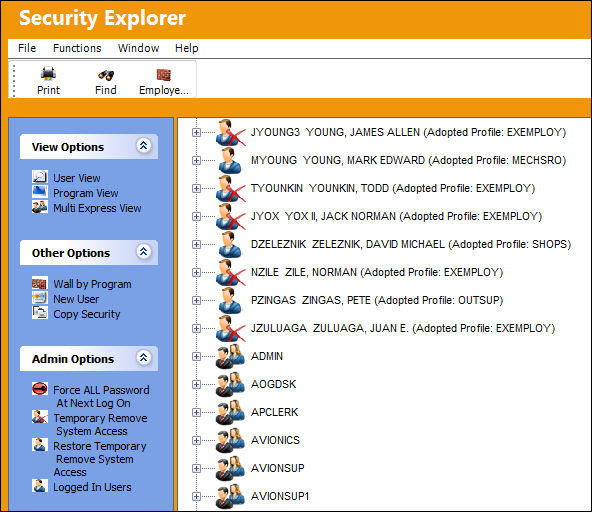Expand the AVIONSUP group node
This screenshot has width=592, height=512.
[196, 468]
